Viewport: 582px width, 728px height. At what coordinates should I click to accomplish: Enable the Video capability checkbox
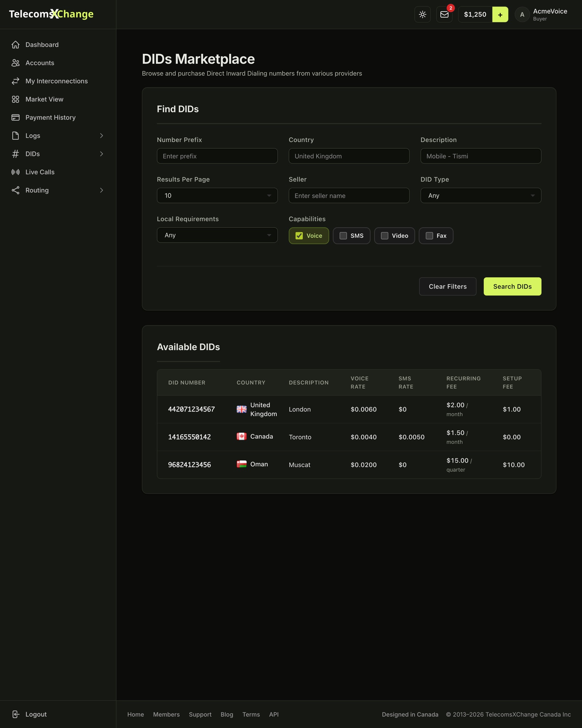[x=384, y=236]
